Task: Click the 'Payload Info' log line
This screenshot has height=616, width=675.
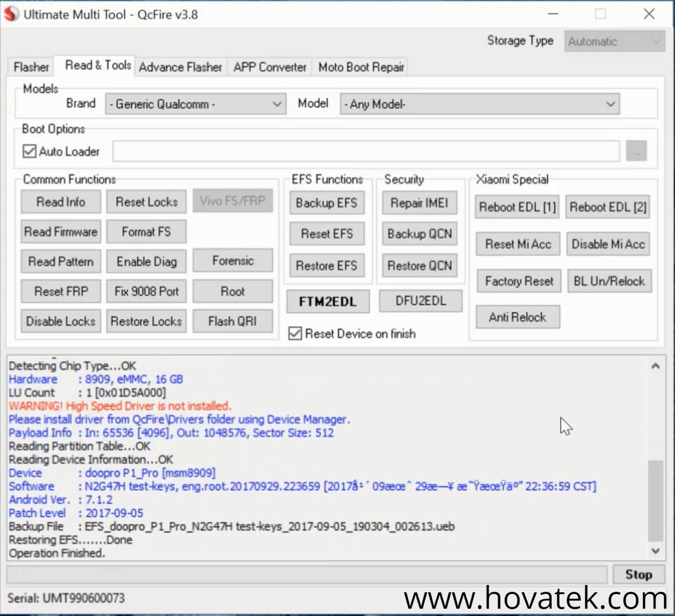Action: click(171, 433)
